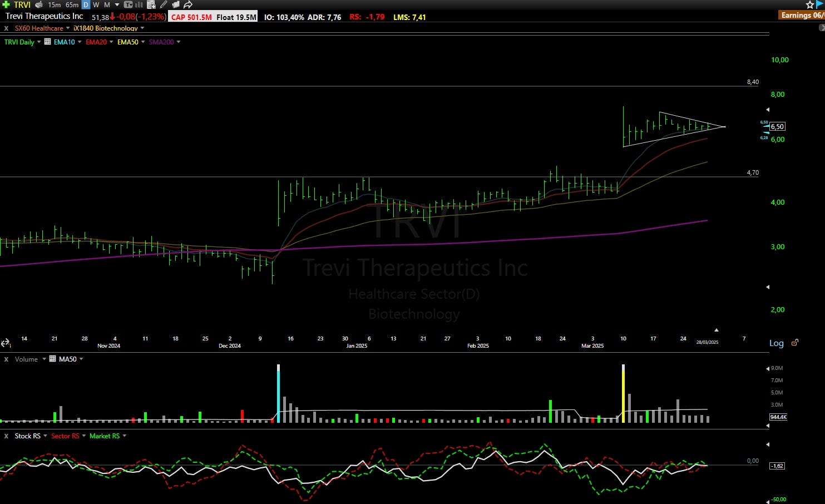The image size is (825, 504).
Task: Click the arrow beside 9.0M volume scale
Action: [x=768, y=368]
